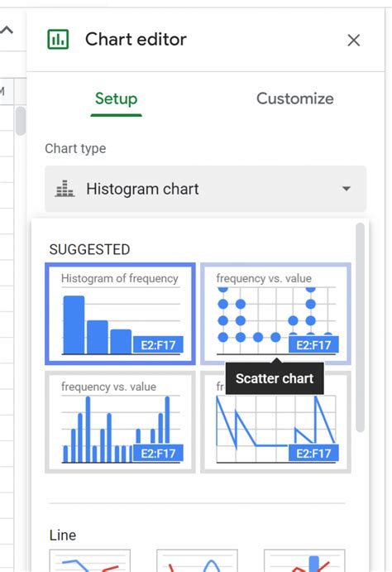Choose the smooth line chart icon
Screen dimensions: 392x572
point(197,560)
